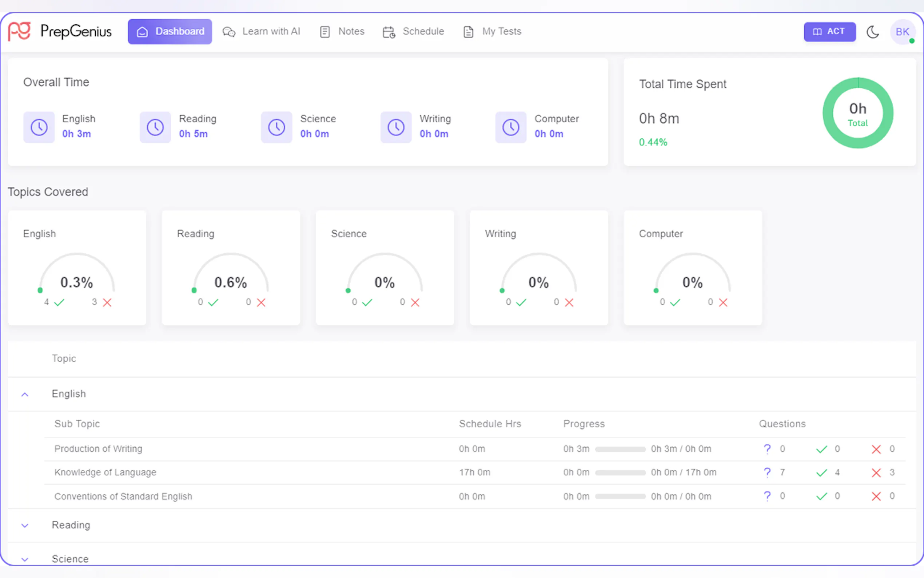924x578 pixels.
Task: Click the Reading clock icon in Overall Time
Action: point(155,127)
